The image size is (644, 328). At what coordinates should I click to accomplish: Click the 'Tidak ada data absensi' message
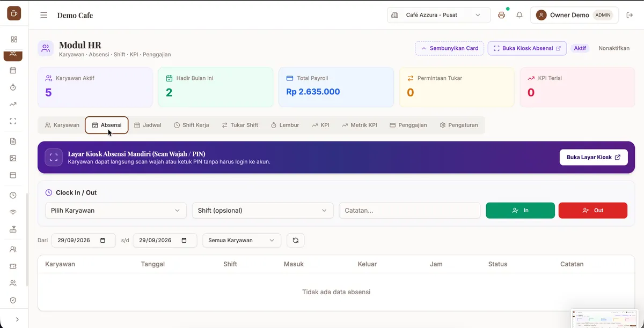click(x=336, y=292)
